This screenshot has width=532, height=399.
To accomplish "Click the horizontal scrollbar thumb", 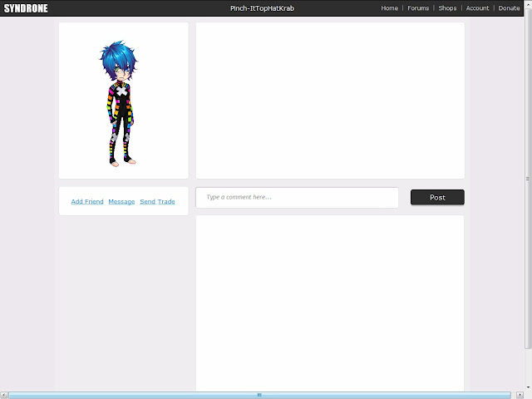I will tap(259, 396).
